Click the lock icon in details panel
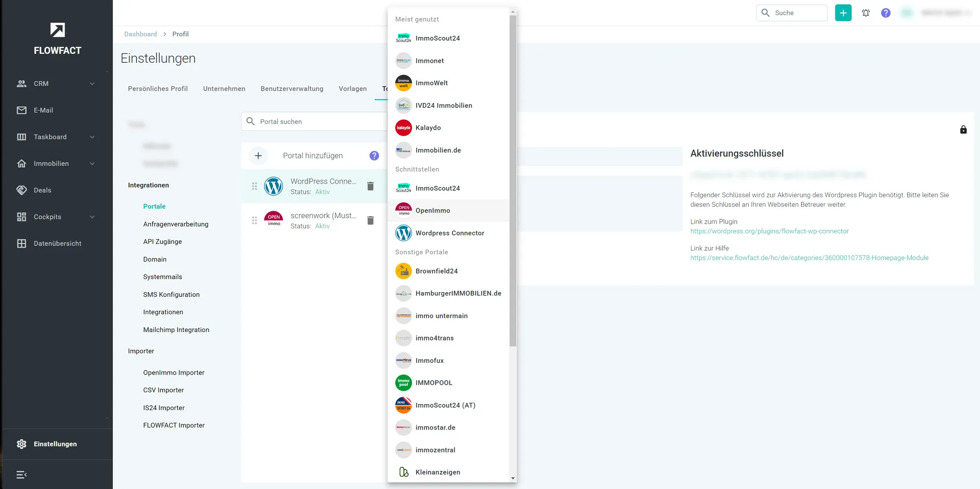Image resolution: width=980 pixels, height=489 pixels. [963, 130]
